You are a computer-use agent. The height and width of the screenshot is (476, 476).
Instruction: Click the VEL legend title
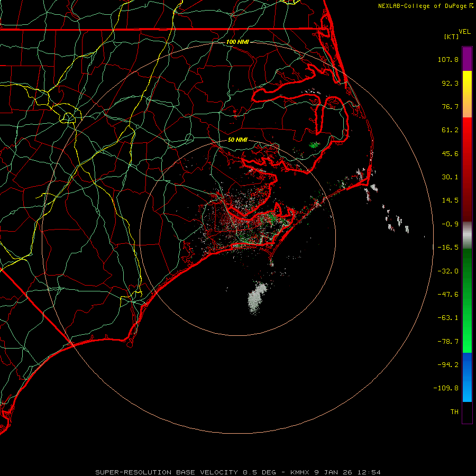[x=465, y=32]
